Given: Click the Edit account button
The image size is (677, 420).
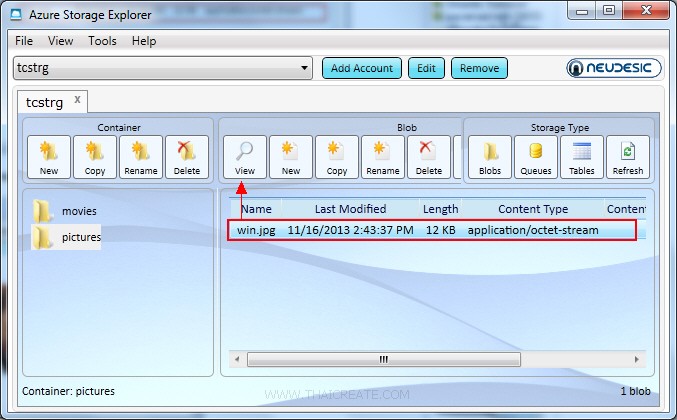Looking at the screenshot, I should tap(426, 68).
